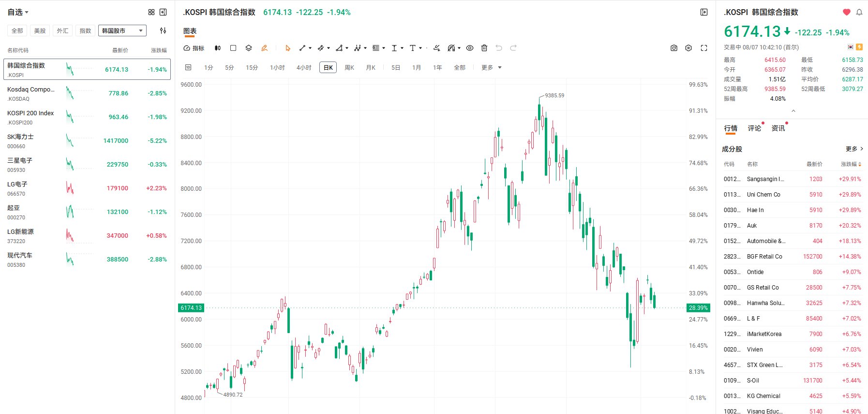Open chart settings hexagon gear icon

[688, 48]
